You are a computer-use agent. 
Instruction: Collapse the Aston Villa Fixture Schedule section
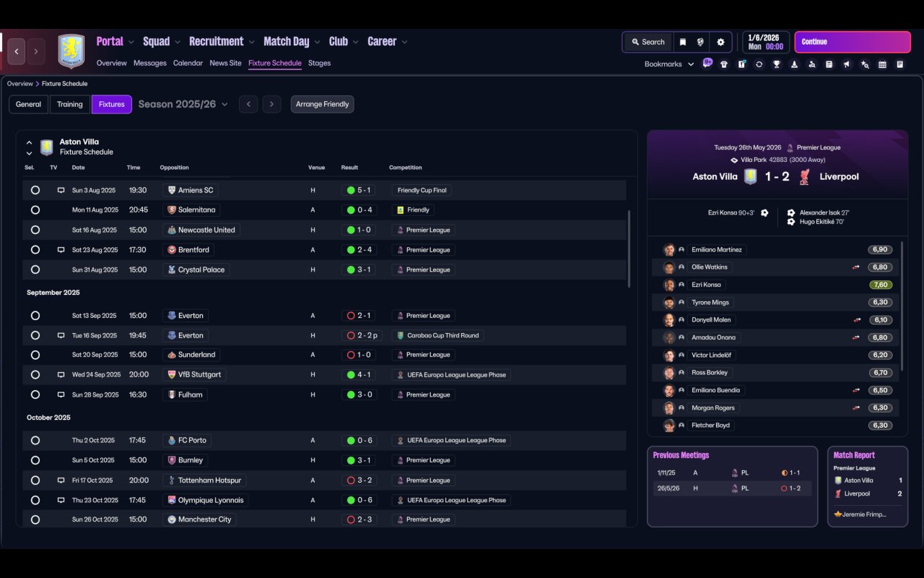pos(29,142)
